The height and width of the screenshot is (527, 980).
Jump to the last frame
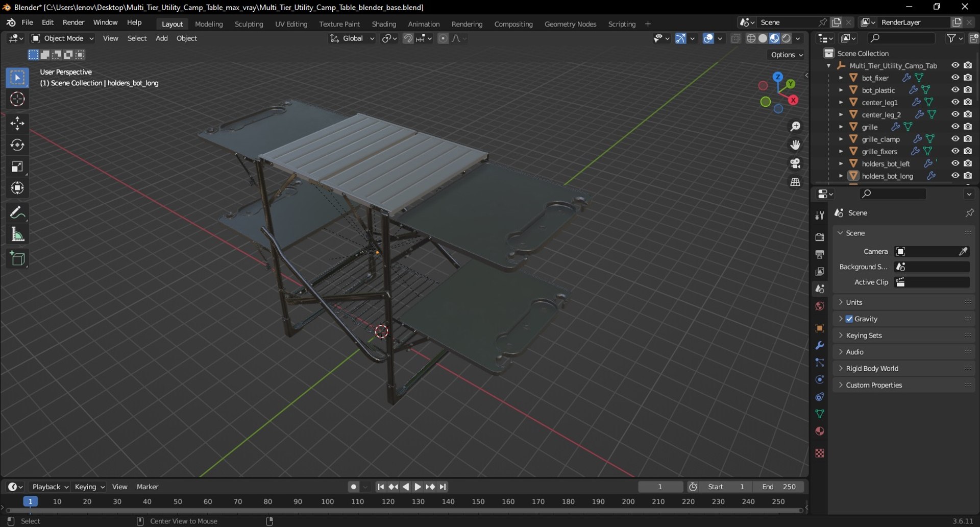[x=443, y=487]
